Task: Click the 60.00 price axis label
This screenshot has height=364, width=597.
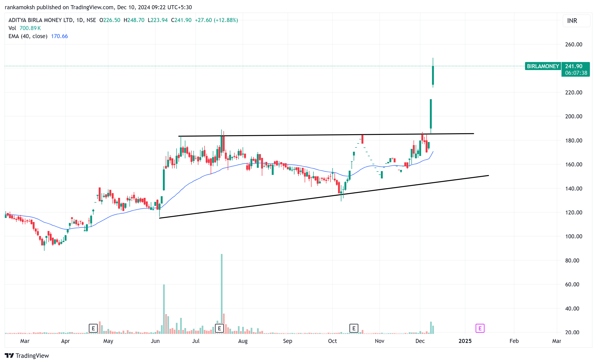Action: click(x=572, y=284)
